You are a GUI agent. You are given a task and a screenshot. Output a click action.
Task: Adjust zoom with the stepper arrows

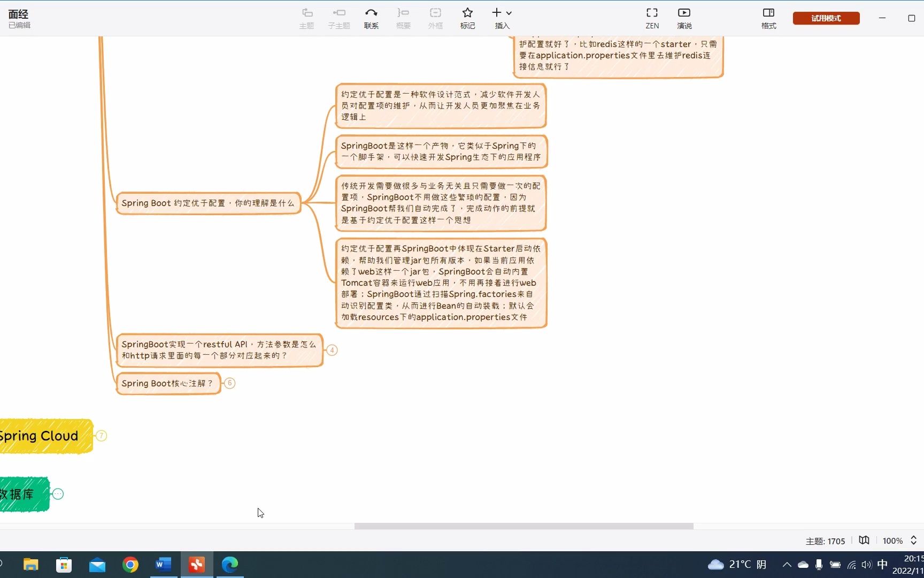913,541
